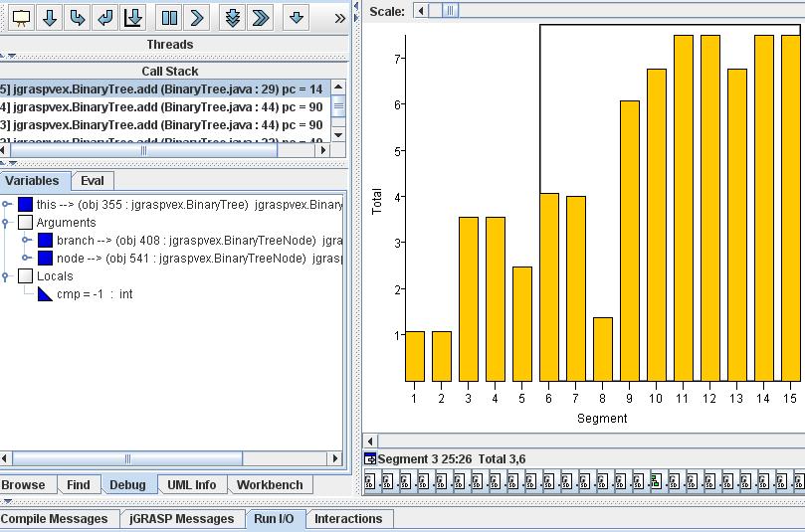805x532 pixels.
Task: Click the blue object icon next to 'node'
Action: 45,259
